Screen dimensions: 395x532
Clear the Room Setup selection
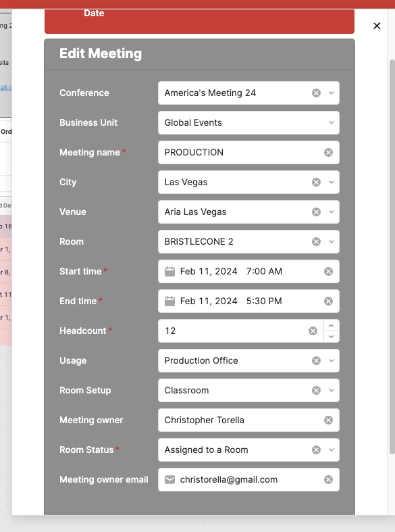pos(316,391)
